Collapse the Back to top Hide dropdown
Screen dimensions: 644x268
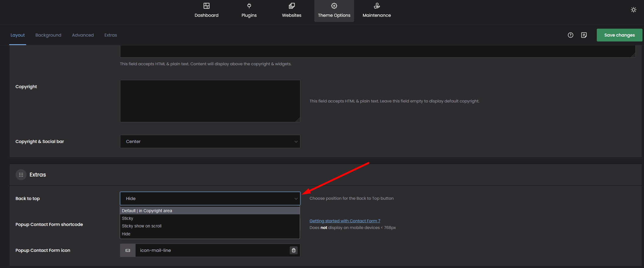[x=210, y=198]
